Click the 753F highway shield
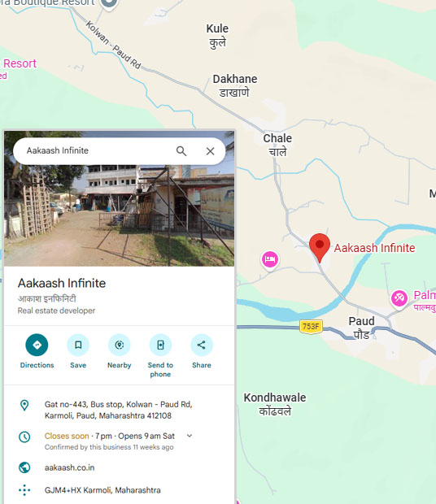The image size is (436, 504). (x=311, y=327)
